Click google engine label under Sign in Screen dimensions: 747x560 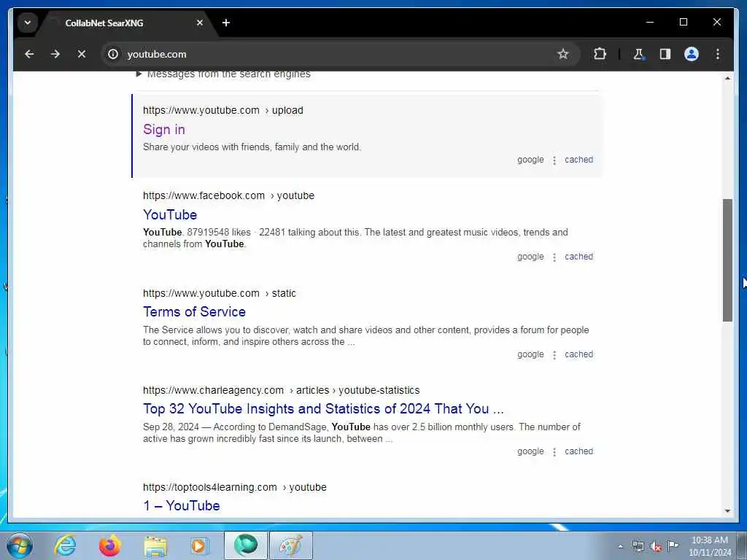[530, 160]
